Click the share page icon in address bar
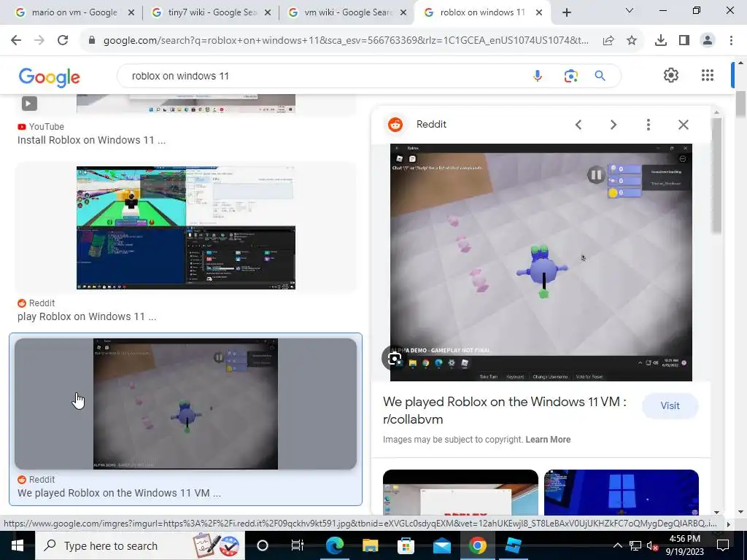Image resolution: width=747 pixels, height=560 pixels. pos(608,41)
